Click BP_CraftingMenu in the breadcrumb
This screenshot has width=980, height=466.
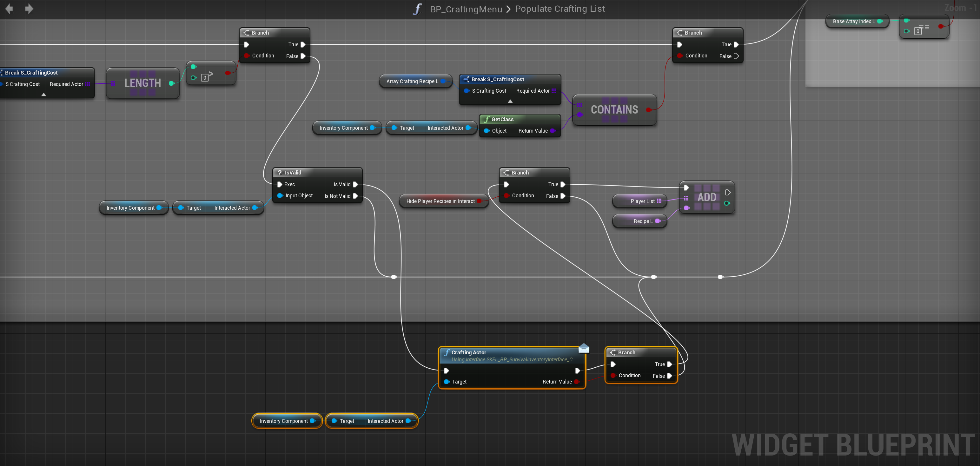[x=466, y=9]
